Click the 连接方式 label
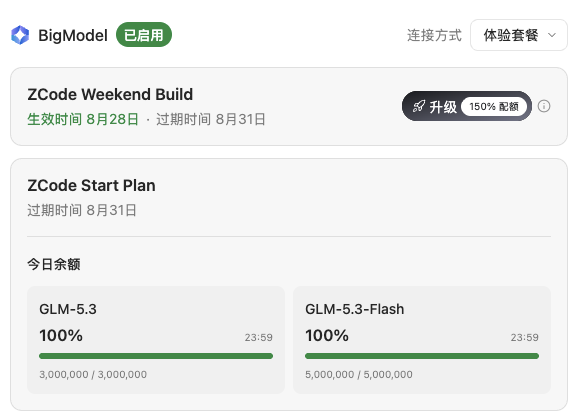Screen dimensions: 578x420 point(434,35)
